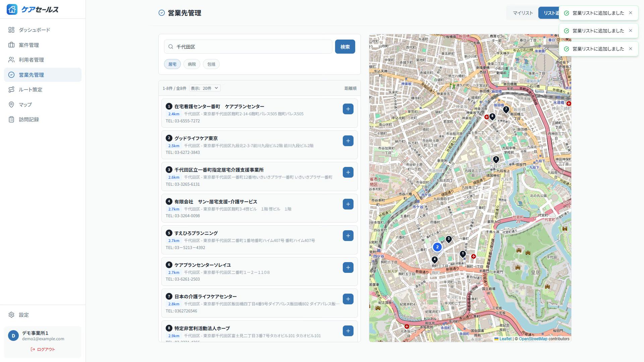Select the ケアプランセンターソレイユ name
Image resolution: width=644 pixels, height=362 pixels.
coord(203,265)
